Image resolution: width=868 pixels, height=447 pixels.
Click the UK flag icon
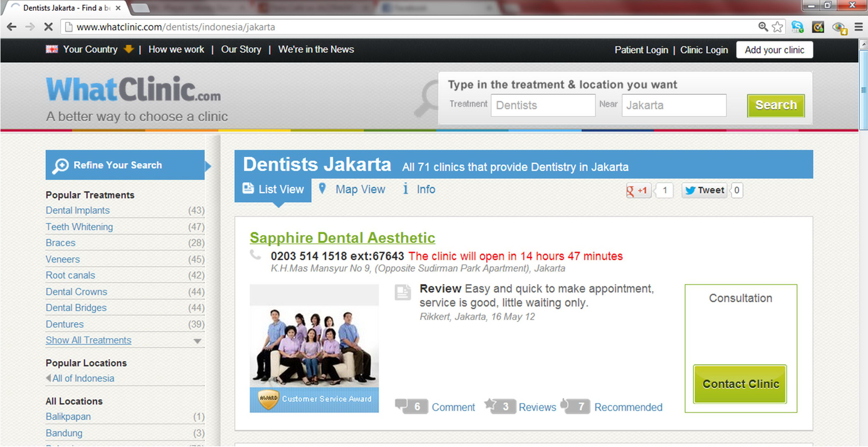pos(52,49)
